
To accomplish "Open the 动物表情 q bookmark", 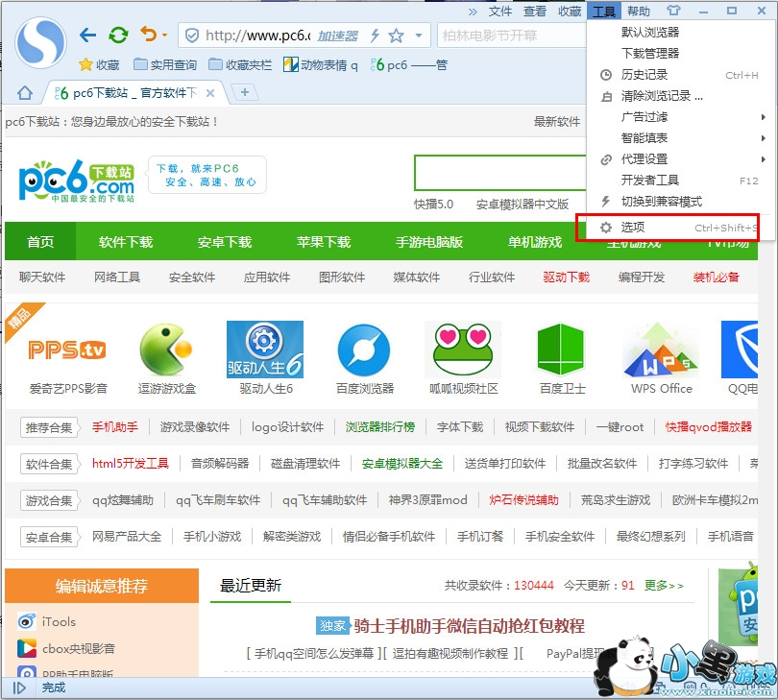I will pos(321,65).
